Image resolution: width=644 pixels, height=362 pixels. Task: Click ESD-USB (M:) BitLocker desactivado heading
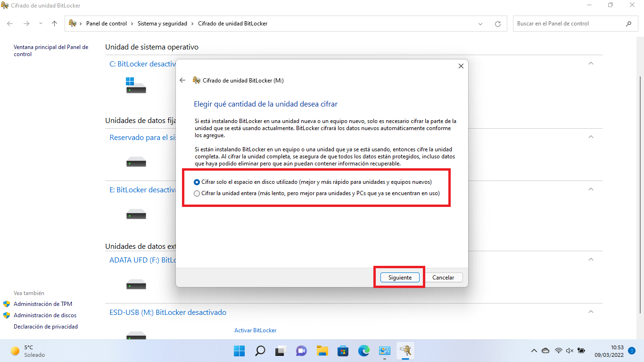point(168,312)
